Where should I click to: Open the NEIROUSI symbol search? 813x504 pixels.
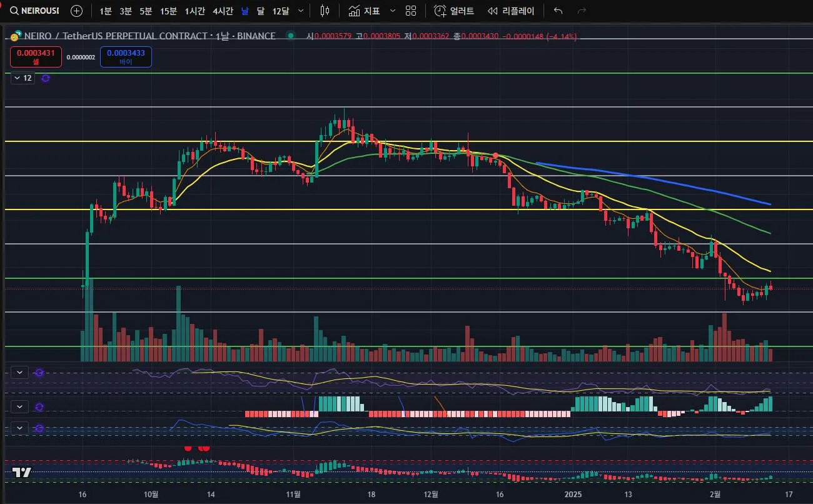pyautogui.click(x=34, y=11)
